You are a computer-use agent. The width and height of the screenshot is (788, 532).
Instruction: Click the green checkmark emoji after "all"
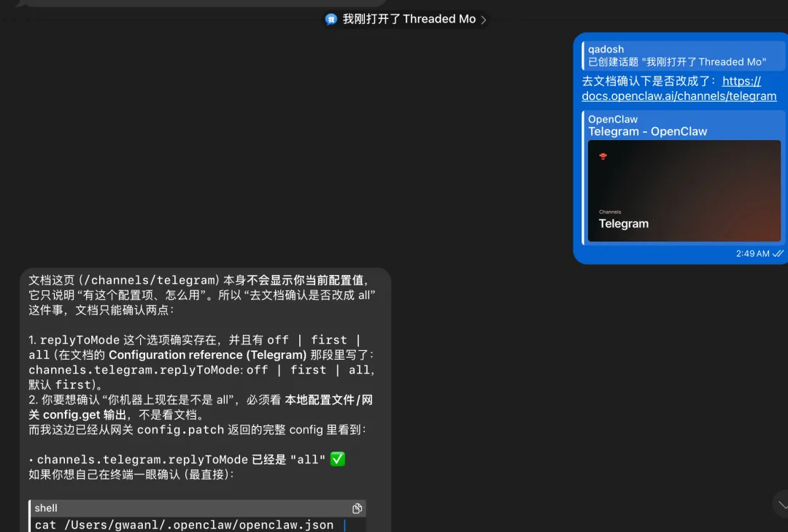(x=337, y=459)
